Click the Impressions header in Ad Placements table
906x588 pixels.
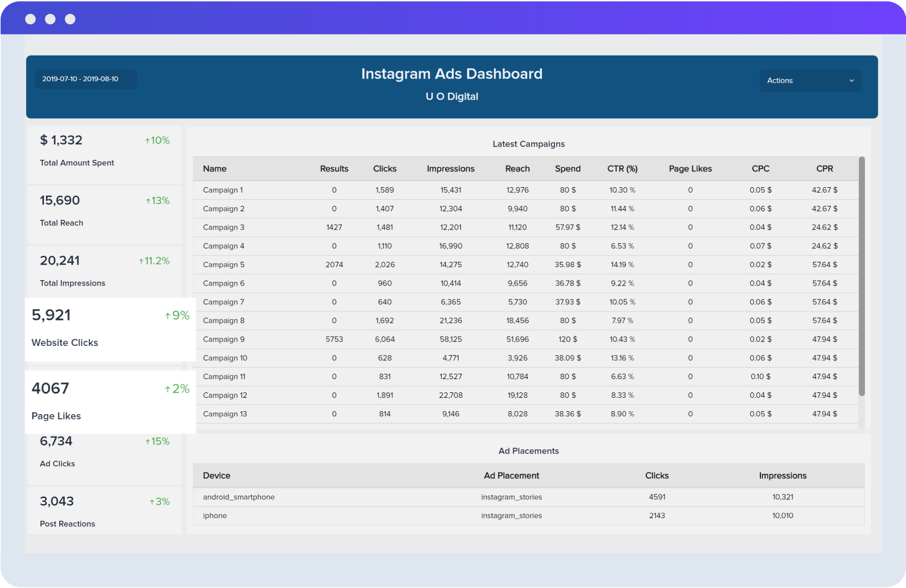pyautogui.click(x=783, y=476)
